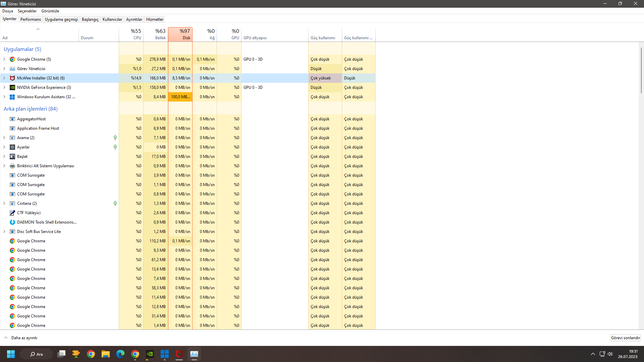This screenshot has width=644, height=362.
Task: Click the Windows Kurulum Asistanı icon
Action: tap(12, 97)
